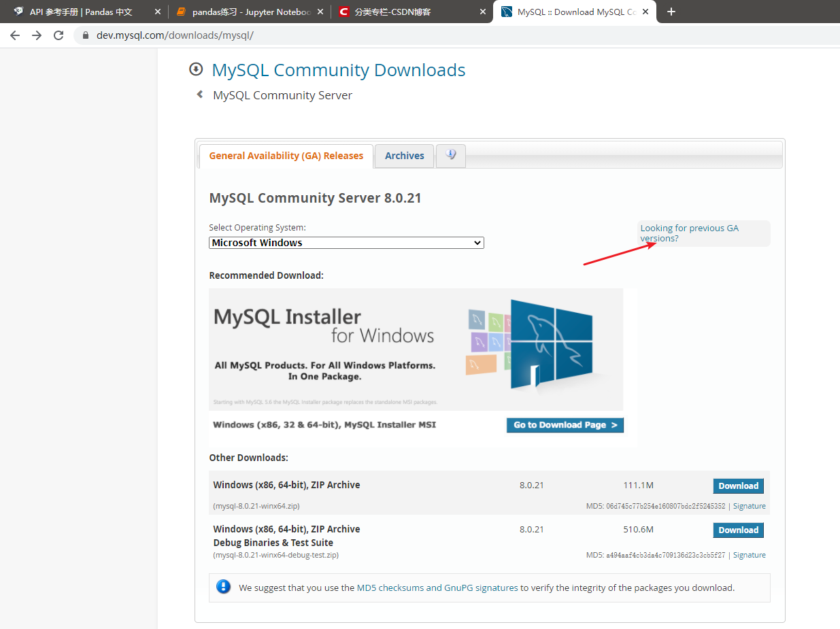Download the 111.1M ZIP Archive
Screen dimensions: 840x629
click(x=739, y=486)
